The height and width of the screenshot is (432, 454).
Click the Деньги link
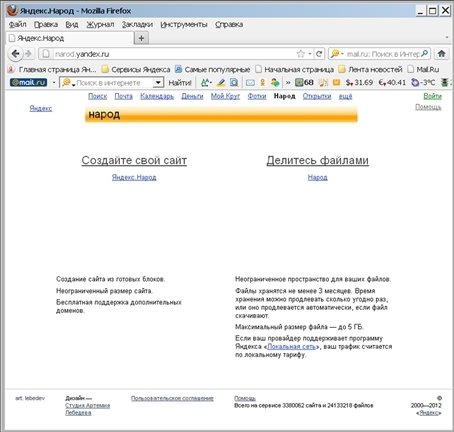(192, 96)
